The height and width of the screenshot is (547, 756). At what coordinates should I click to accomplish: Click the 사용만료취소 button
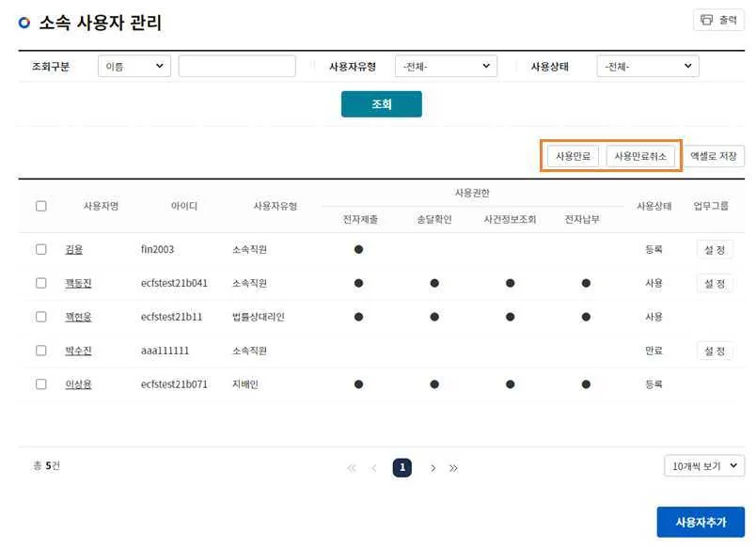point(640,156)
